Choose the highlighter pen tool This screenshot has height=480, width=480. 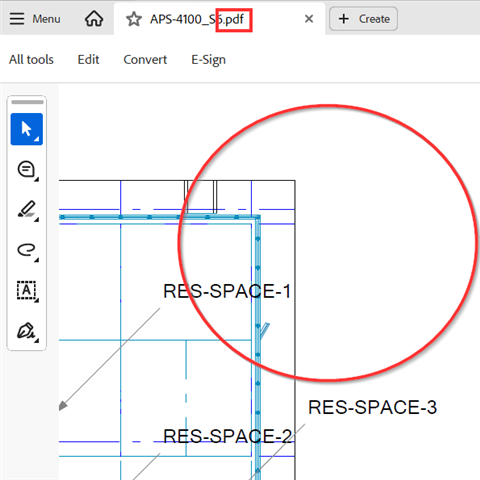click(27, 210)
